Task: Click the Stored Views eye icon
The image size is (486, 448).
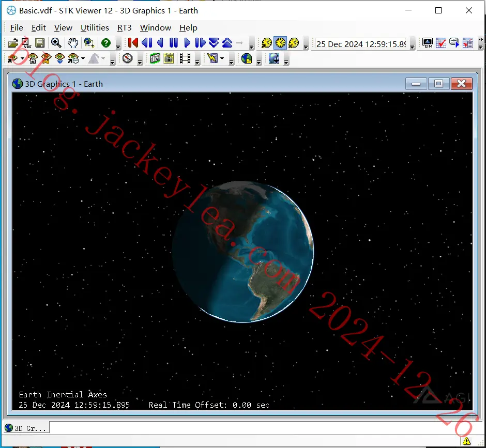Action: point(73,58)
